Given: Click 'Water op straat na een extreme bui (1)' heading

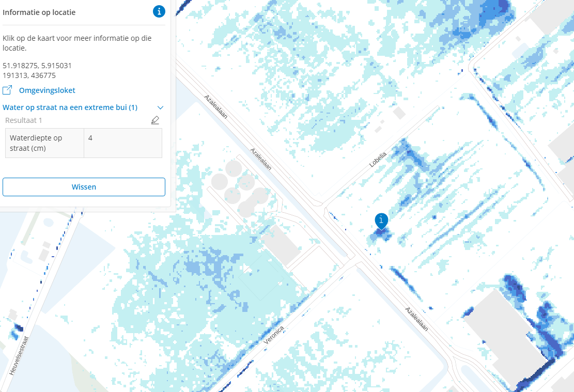Looking at the screenshot, I should point(70,107).
